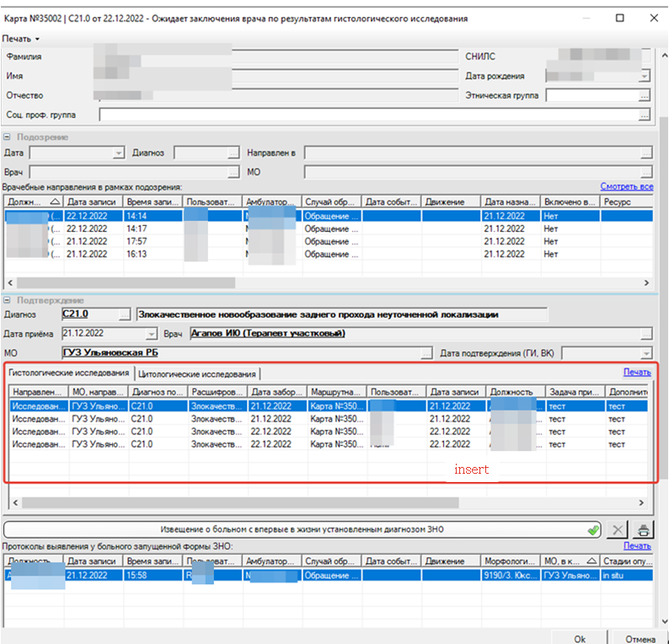This screenshot has height=644, width=669.
Task: Click Извещение о больном с впервые установленным диагнозом ЗНО
Action: [302, 529]
